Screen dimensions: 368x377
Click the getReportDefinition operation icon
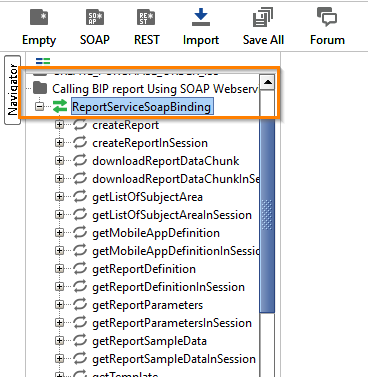point(80,269)
